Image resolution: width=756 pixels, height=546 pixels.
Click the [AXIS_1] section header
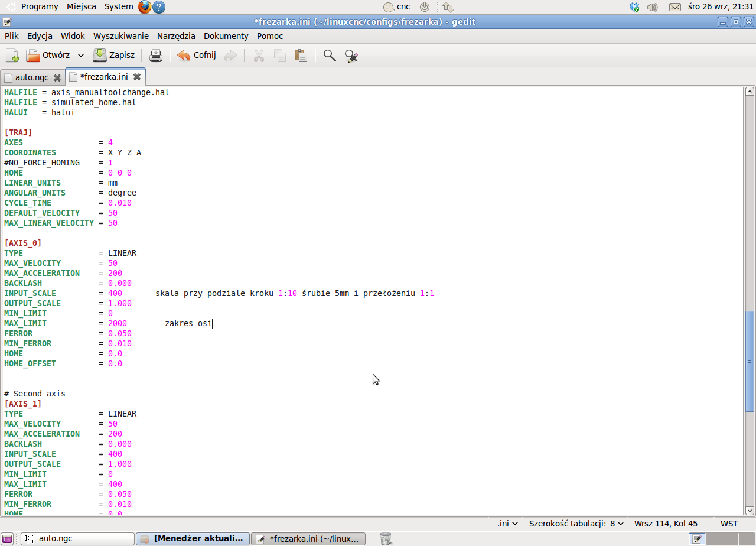click(x=23, y=404)
